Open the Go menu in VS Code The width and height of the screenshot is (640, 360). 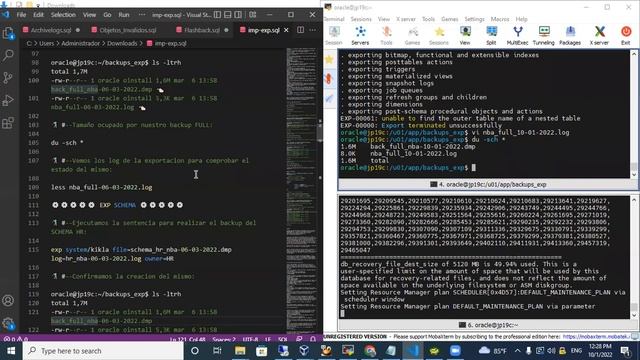(107, 15)
